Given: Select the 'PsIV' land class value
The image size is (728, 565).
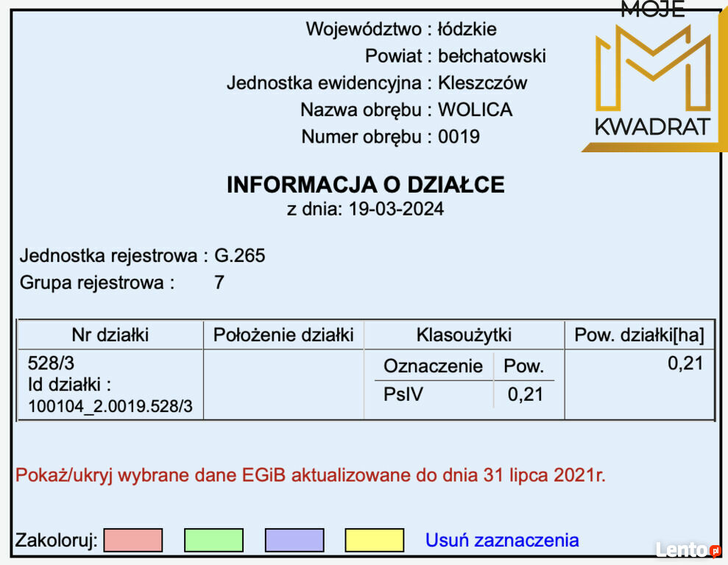Looking at the screenshot, I should click(403, 394).
